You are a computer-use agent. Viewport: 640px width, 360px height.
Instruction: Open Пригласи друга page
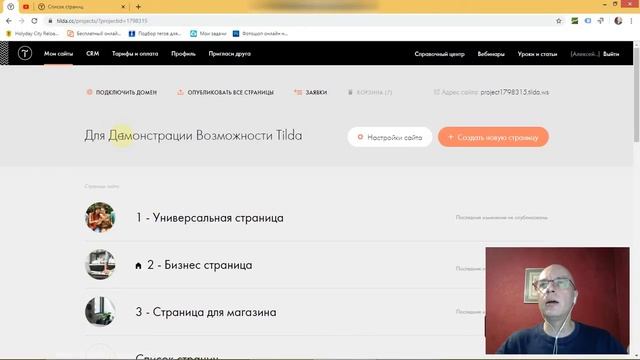tap(229, 53)
